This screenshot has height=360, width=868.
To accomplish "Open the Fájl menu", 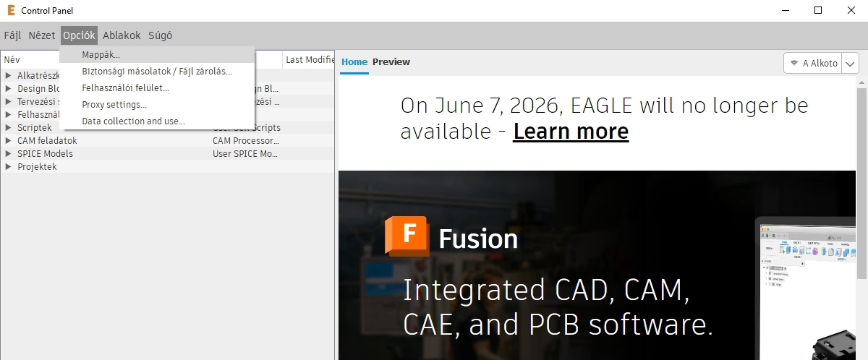I will click(13, 35).
